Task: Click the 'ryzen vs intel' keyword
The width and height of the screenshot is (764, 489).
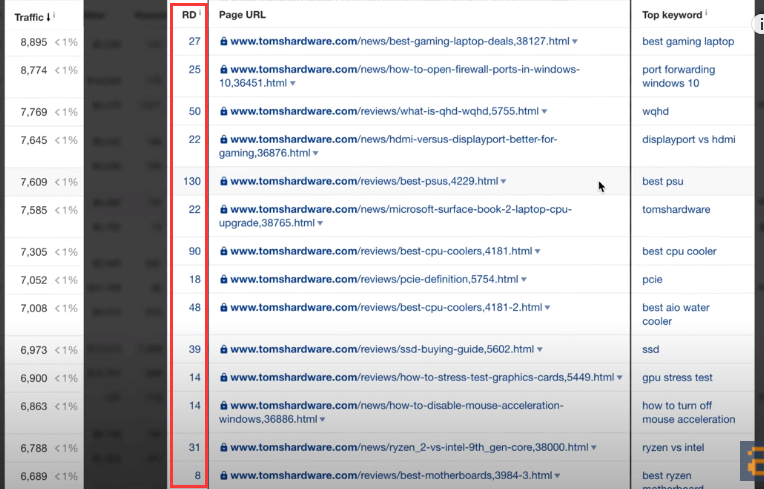Action: (673, 448)
